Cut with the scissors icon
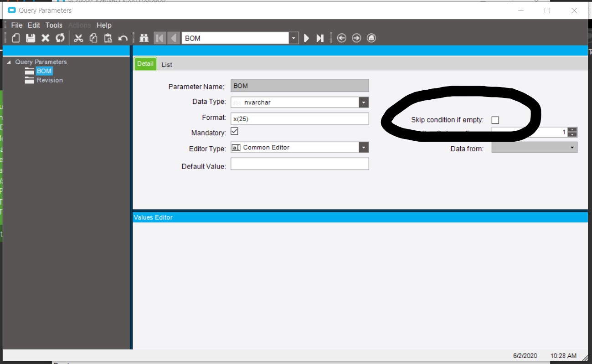592x364 pixels. tap(78, 38)
